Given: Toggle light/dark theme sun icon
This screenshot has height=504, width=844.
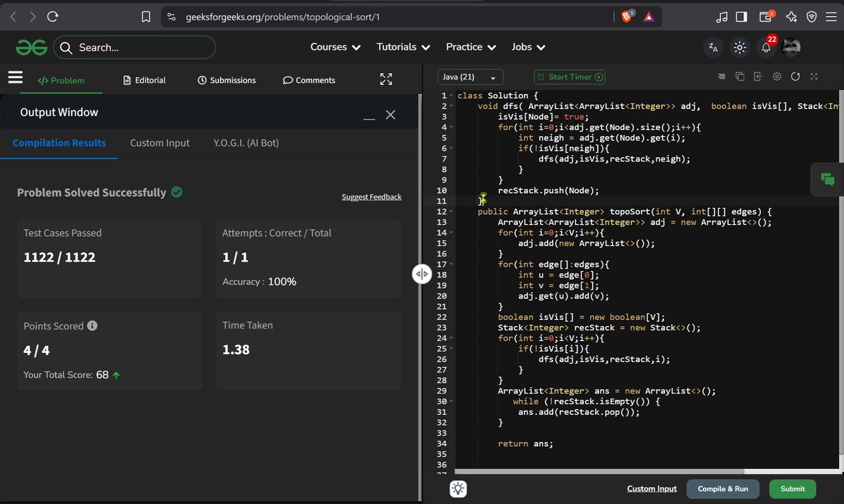Looking at the screenshot, I should coord(739,48).
